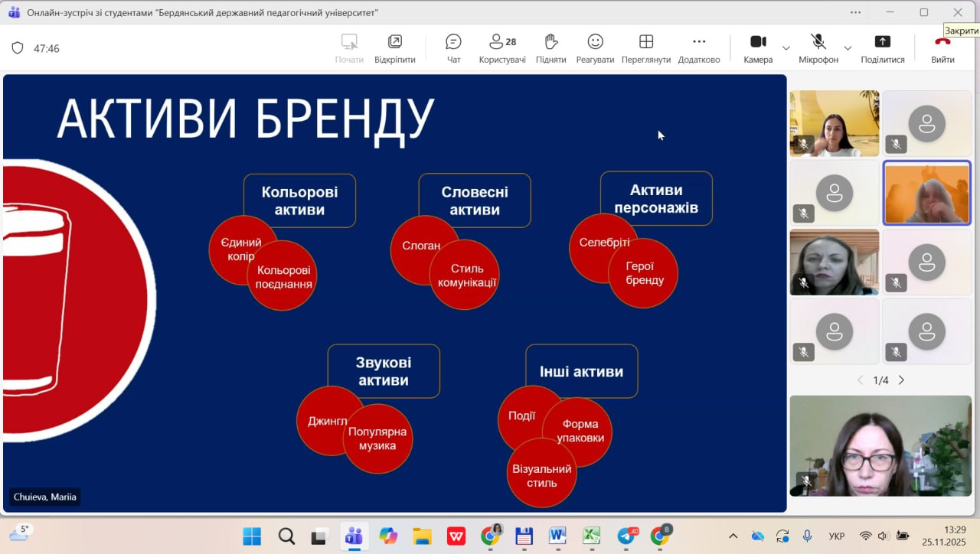Open the Переглянути view options
Image resolution: width=980 pixels, height=554 pixels.
point(645,48)
